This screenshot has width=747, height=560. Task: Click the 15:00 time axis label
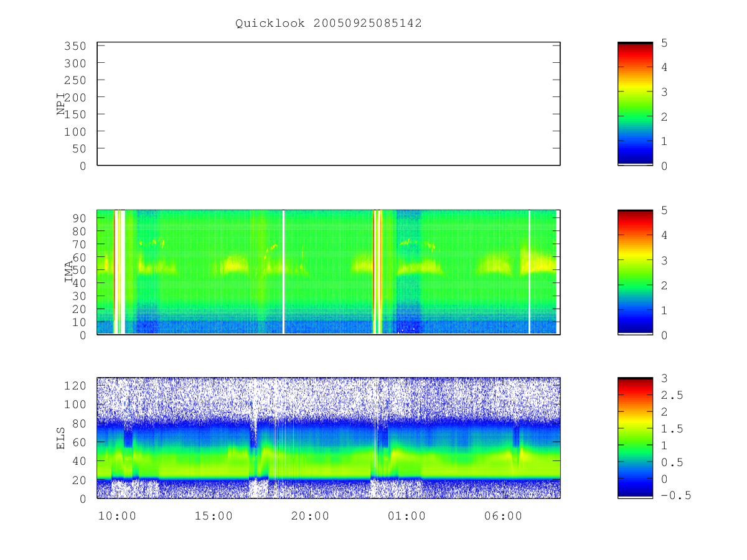click(x=214, y=516)
